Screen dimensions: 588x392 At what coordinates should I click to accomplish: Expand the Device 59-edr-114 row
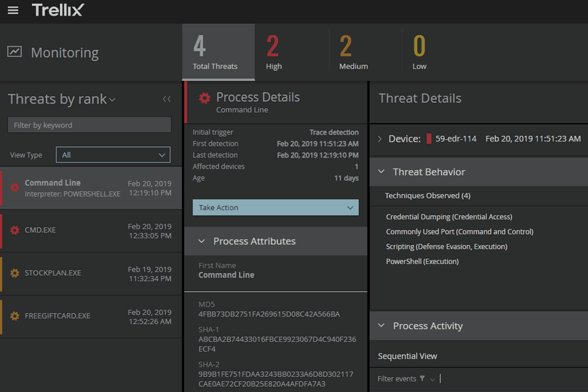click(x=380, y=139)
